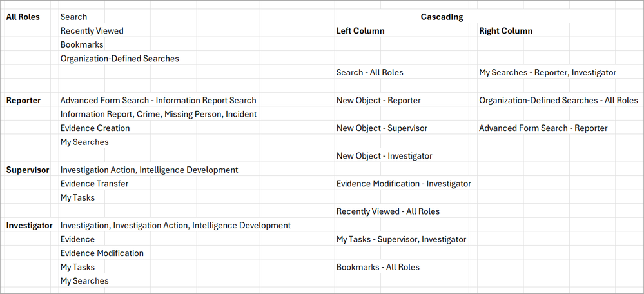
Task: Click "My Tasks - Supervisor, Investigator" cell
Action: pyautogui.click(x=401, y=239)
